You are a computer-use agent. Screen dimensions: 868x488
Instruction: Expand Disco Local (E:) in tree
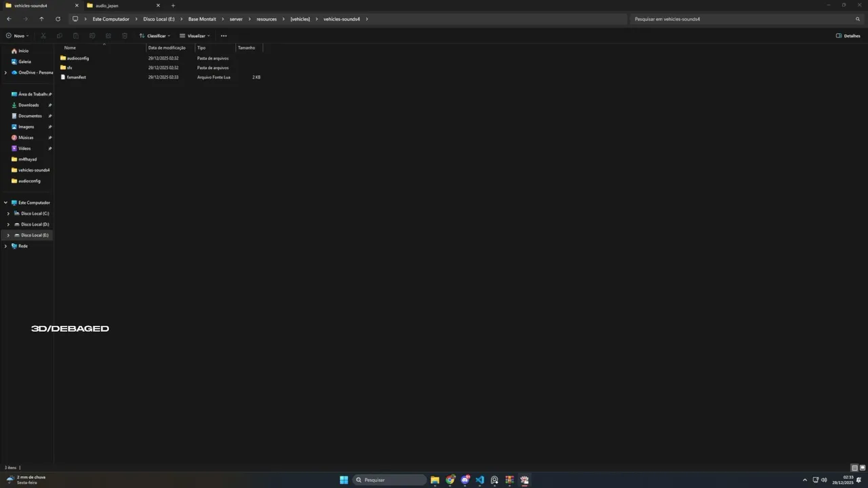8,235
